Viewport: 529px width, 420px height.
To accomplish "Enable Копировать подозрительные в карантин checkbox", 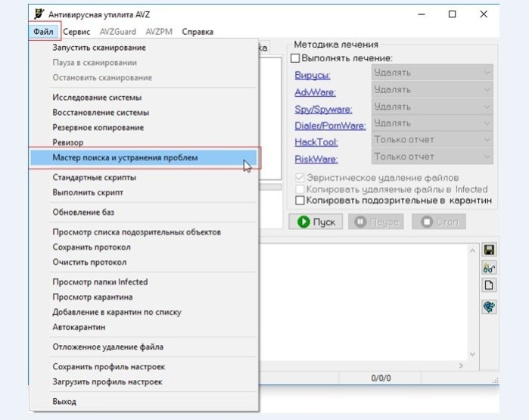I will click(300, 201).
